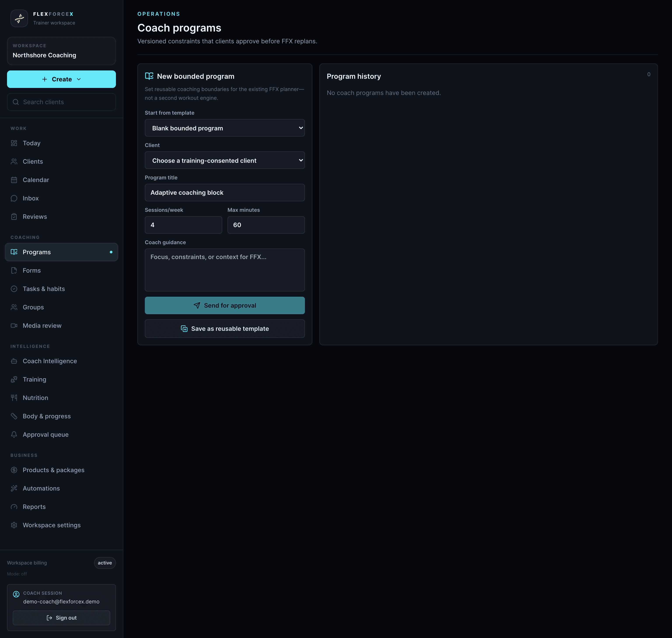672x638 pixels.
Task: Click Send for approval button
Action: click(x=225, y=305)
